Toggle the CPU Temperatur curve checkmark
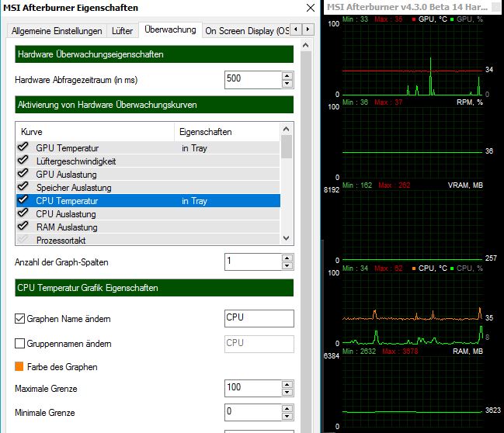 click(23, 199)
